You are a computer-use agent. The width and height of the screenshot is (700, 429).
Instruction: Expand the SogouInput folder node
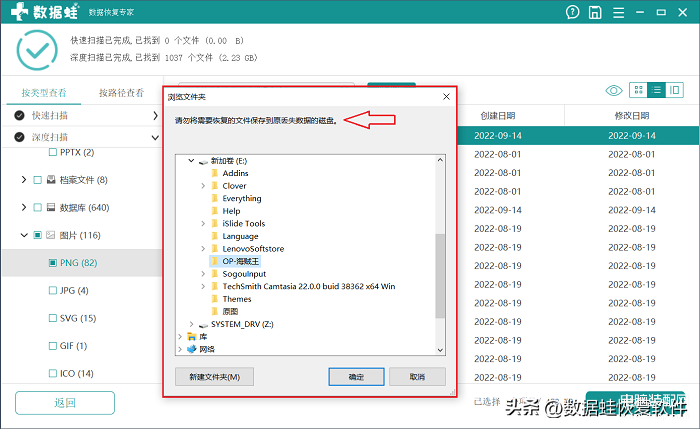pos(203,274)
